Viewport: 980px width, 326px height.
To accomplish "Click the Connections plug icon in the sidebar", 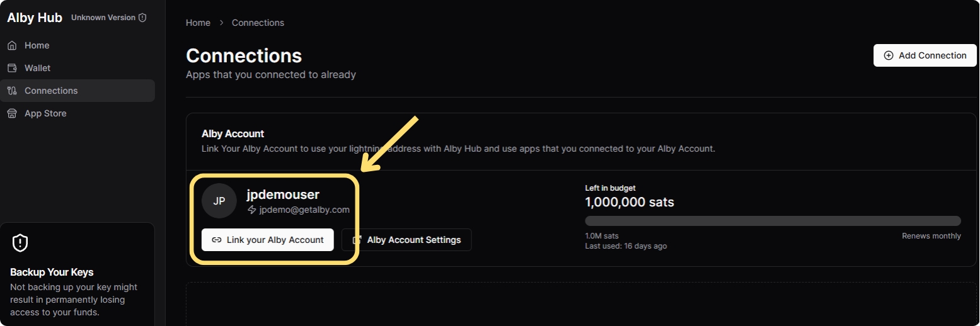I will click(x=12, y=91).
